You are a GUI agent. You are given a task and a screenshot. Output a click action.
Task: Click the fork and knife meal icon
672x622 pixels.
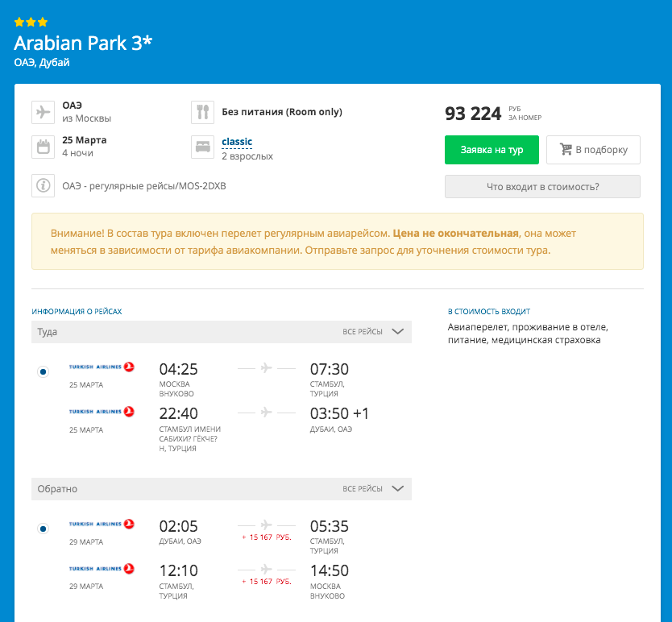(202, 112)
